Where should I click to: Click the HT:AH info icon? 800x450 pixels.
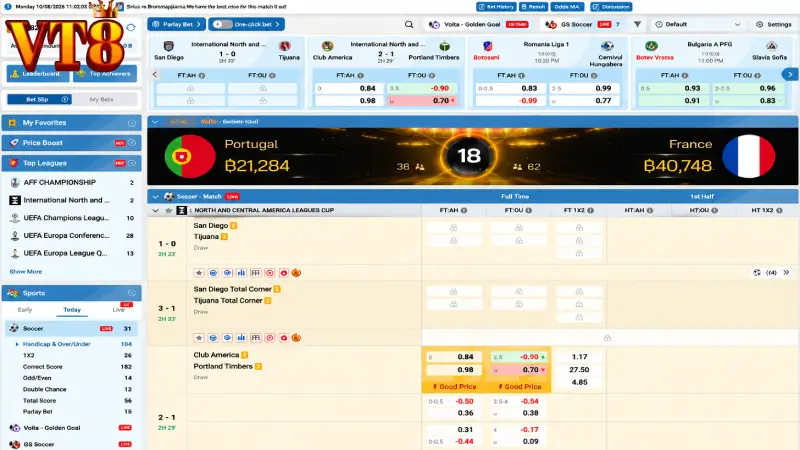650,210
